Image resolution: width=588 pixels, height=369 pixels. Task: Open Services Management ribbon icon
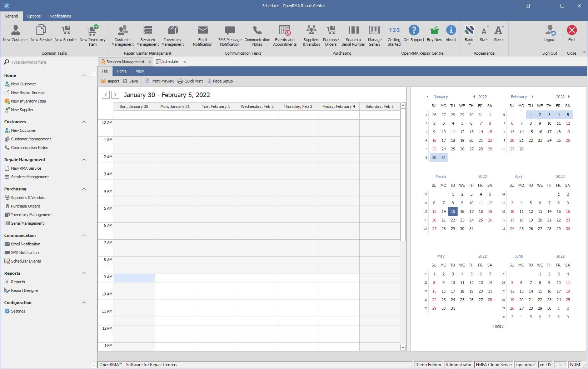click(x=148, y=35)
